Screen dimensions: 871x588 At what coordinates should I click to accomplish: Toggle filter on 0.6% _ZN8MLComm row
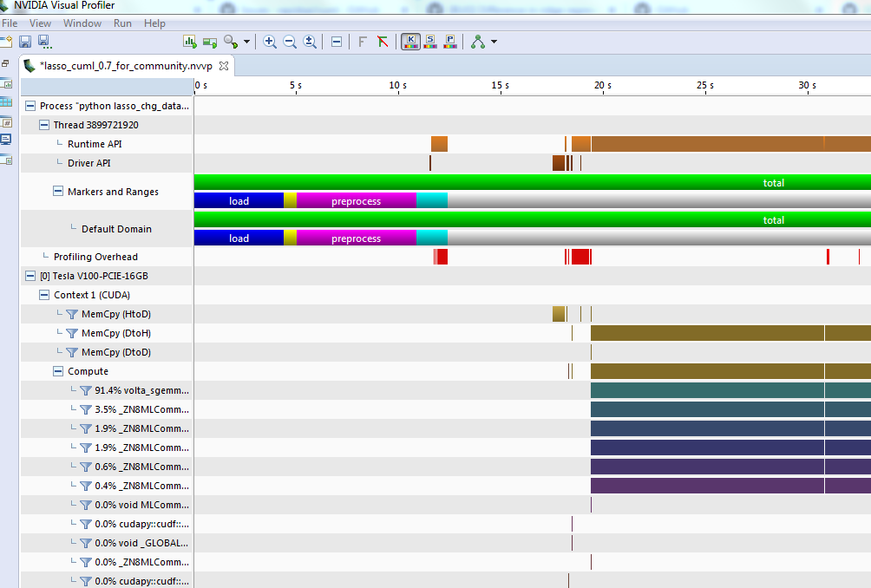86,467
